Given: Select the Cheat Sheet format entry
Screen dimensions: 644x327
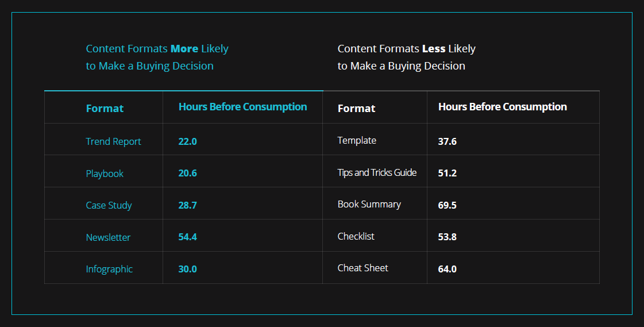Looking at the screenshot, I should click(363, 268).
